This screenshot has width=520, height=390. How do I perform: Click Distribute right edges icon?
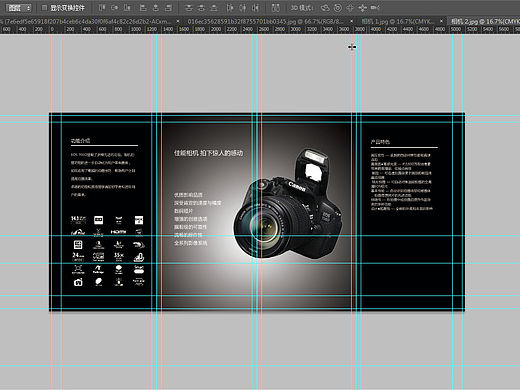(x=255, y=8)
